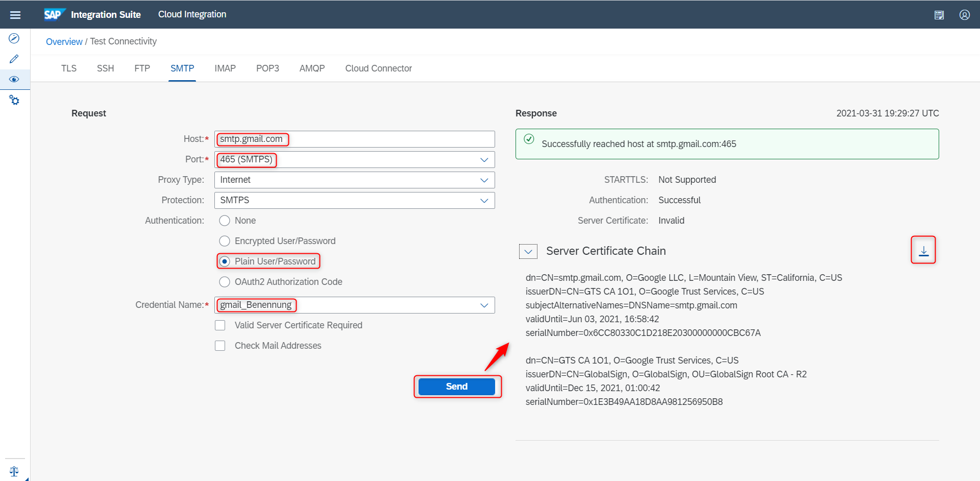980x481 pixels.
Task: Click validUntil=Dec 15, 2021 line
Action: point(593,388)
